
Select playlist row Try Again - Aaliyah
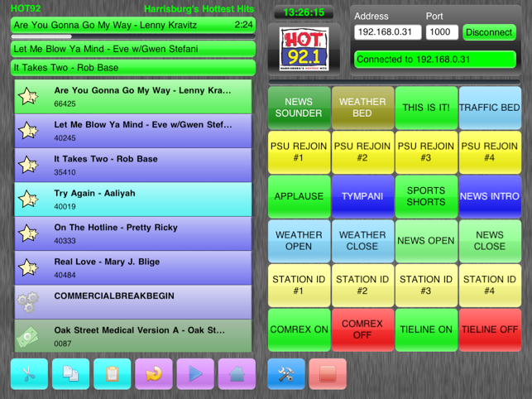tap(133, 199)
